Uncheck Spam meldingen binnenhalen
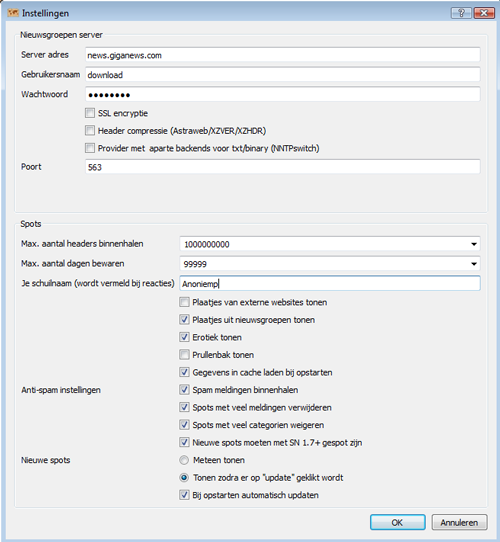 tap(184, 390)
